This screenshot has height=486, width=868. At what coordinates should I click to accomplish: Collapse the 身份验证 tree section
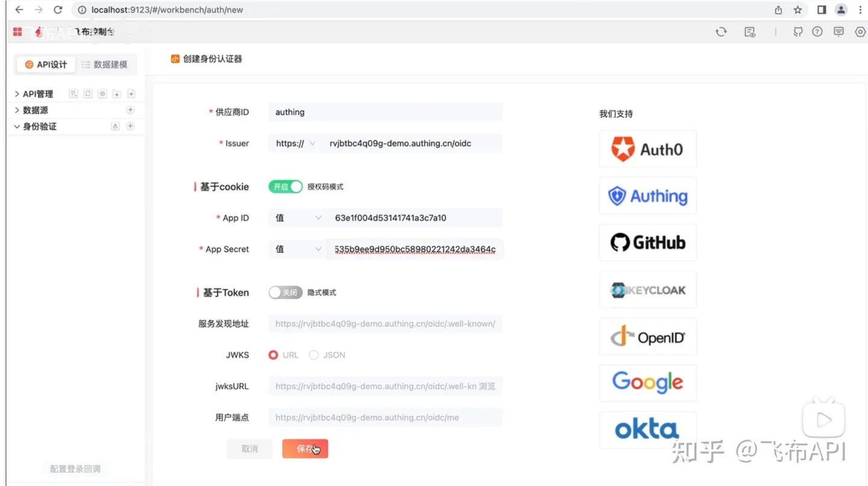[x=17, y=126]
